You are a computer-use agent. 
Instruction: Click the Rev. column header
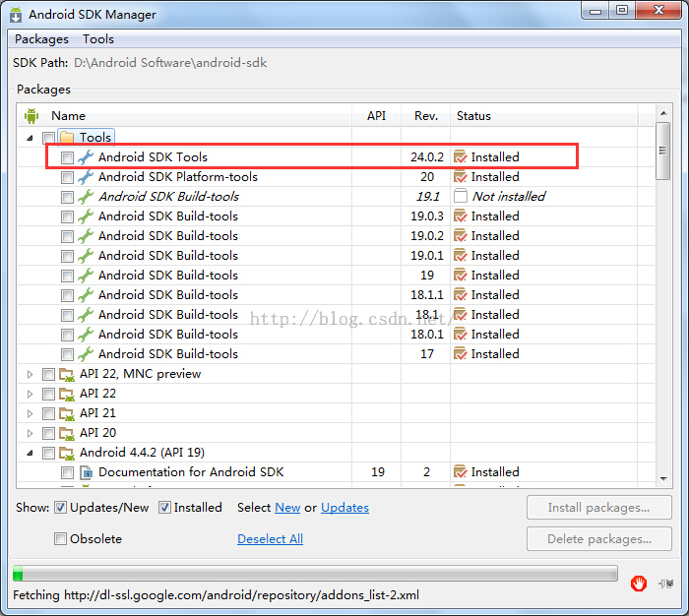(426, 116)
